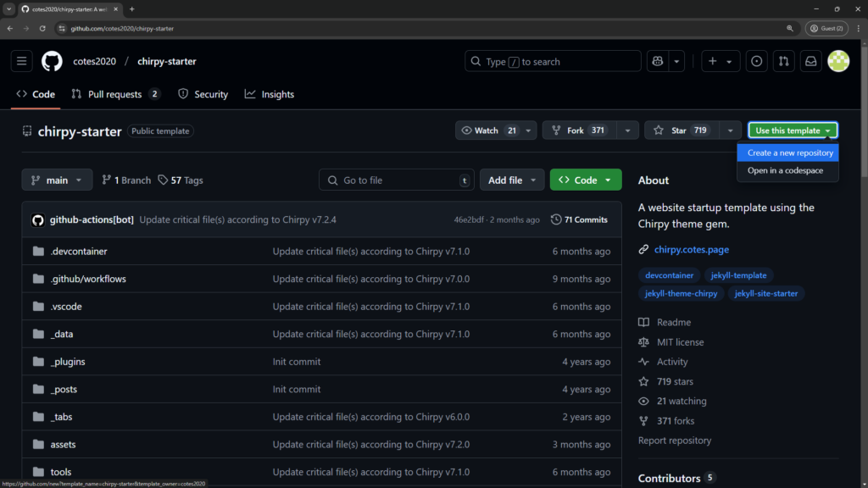Switch to Pull requests tab
This screenshot has width=868, height=488.
pyautogui.click(x=115, y=94)
